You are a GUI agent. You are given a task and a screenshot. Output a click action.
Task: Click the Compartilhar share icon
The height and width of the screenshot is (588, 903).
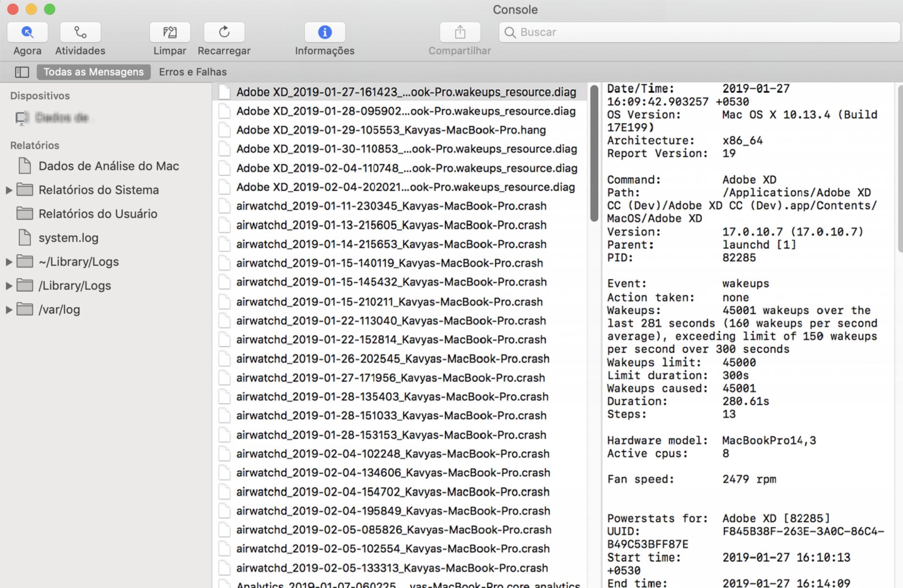[x=459, y=32]
